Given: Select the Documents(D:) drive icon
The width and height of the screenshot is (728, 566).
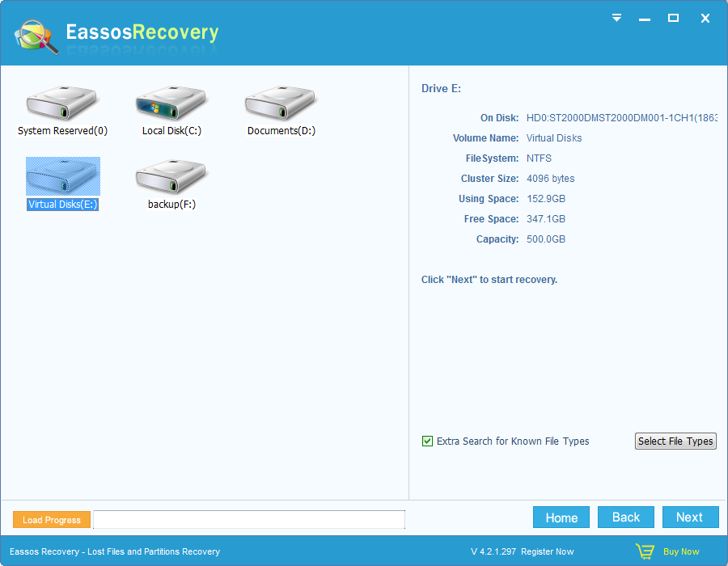Looking at the screenshot, I should coord(281,103).
